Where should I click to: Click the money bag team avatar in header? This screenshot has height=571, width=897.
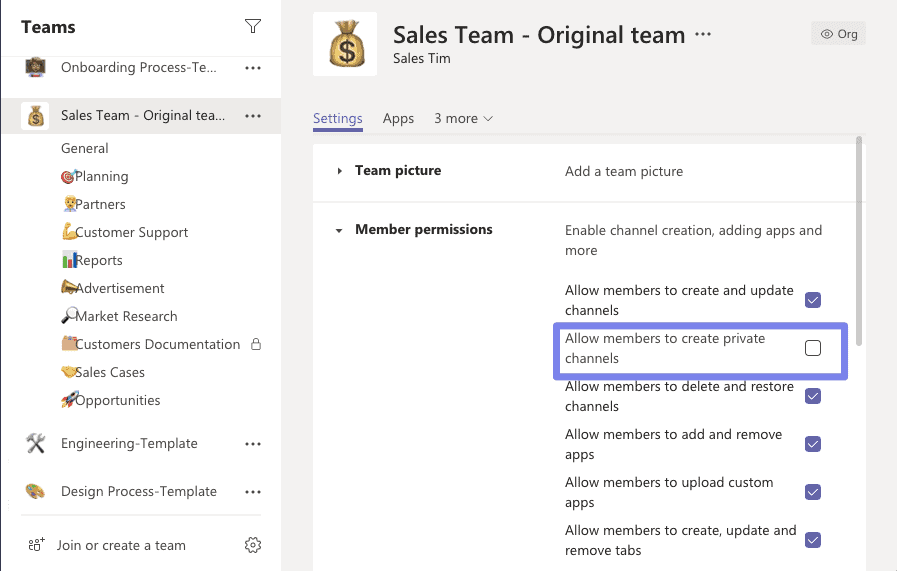pos(345,44)
